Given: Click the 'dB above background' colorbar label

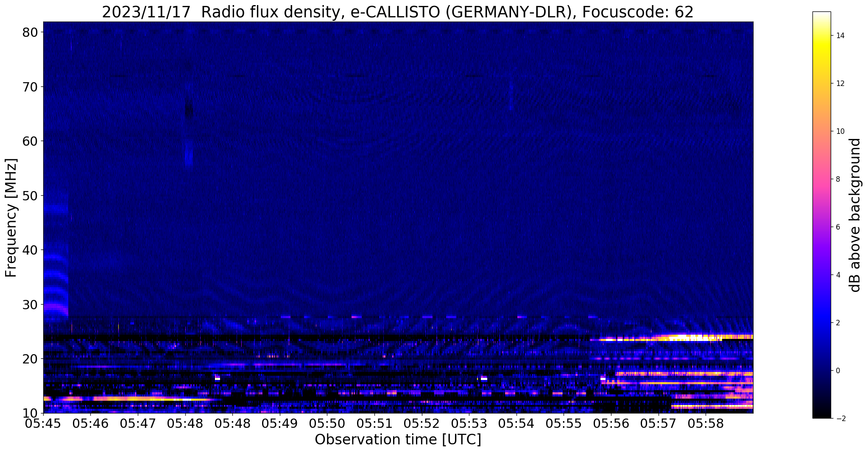Looking at the screenshot, I should [855, 215].
